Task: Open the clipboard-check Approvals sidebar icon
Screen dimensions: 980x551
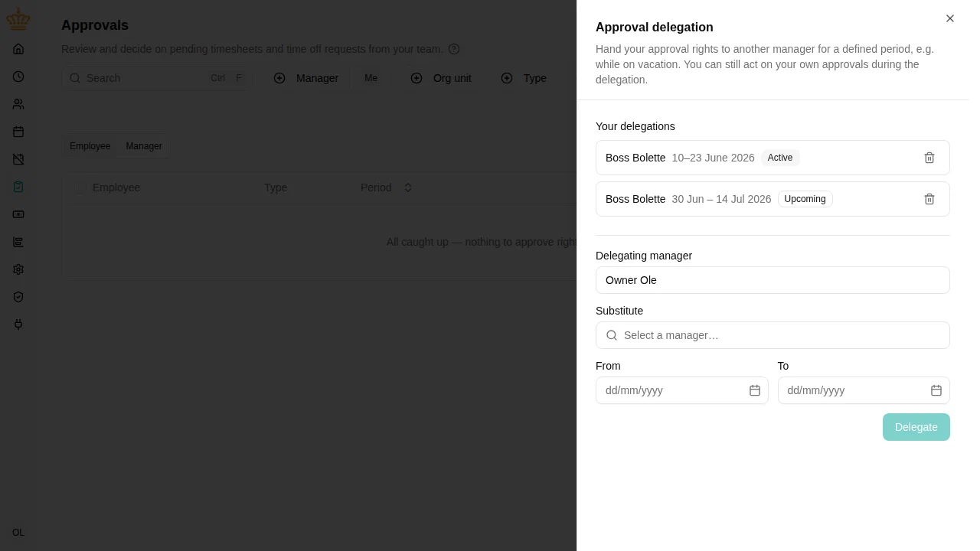Action: [18, 187]
